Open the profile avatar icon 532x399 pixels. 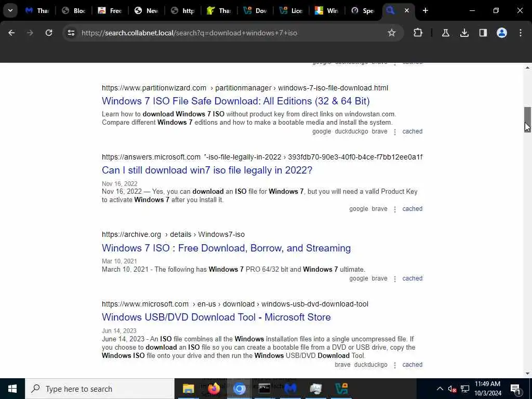502,33
